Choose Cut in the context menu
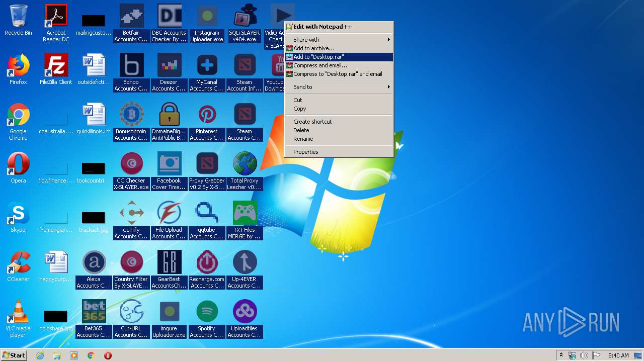The width and height of the screenshot is (644, 362). (339, 100)
